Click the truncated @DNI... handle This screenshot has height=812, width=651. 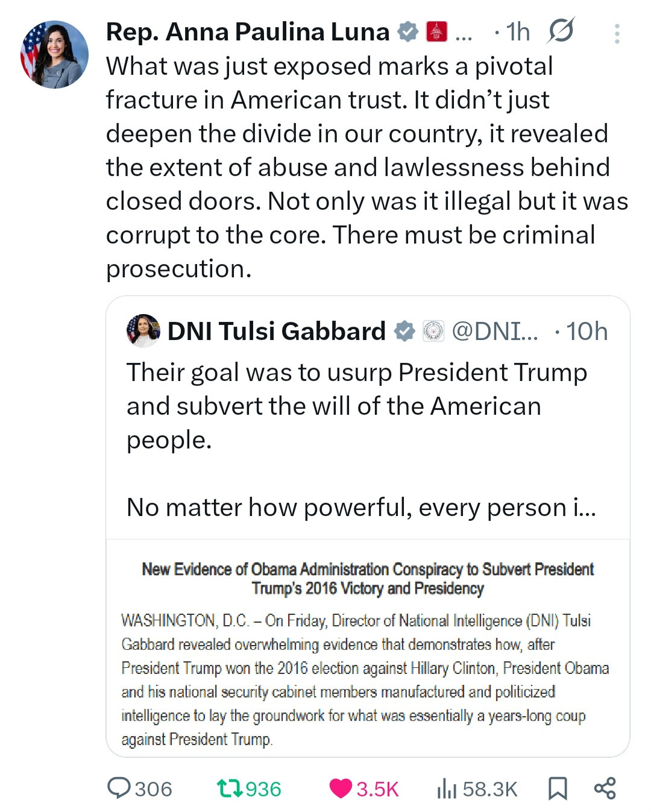coord(494,331)
